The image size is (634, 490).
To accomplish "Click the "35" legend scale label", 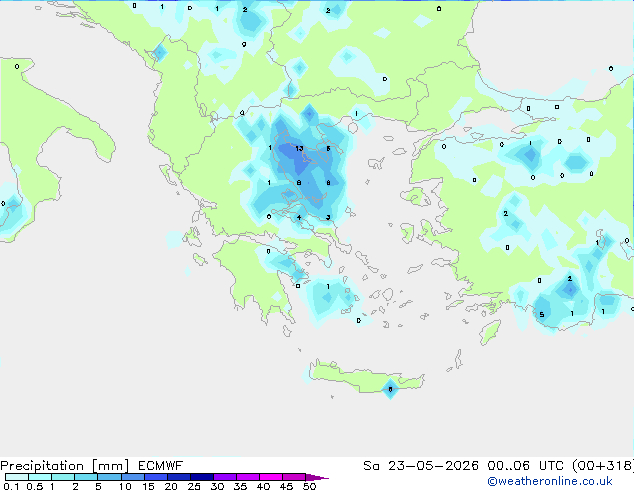I will [x=241, y=486].
